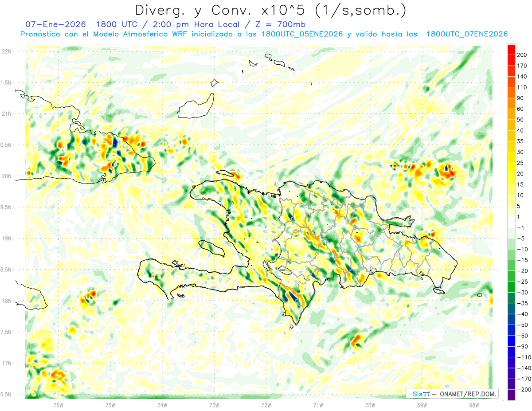Click the 74W longitude label
Screen dimensions: 532x411
[162, 405]
